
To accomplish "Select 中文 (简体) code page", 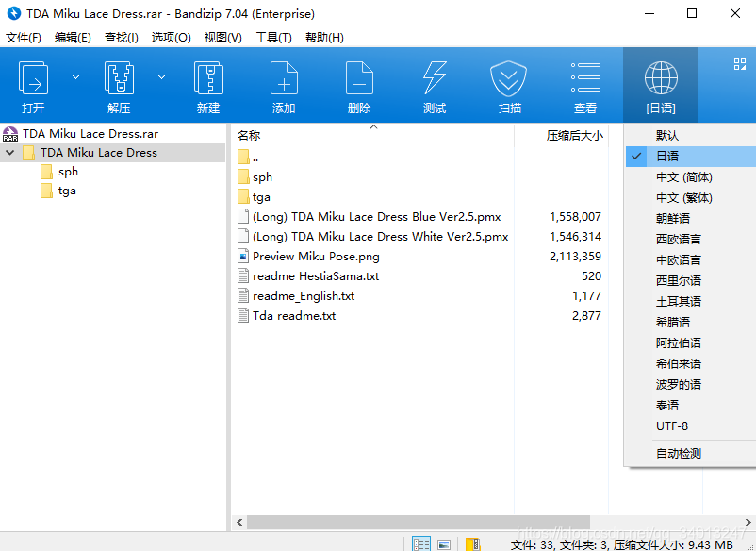I will [x=690, y=177].
